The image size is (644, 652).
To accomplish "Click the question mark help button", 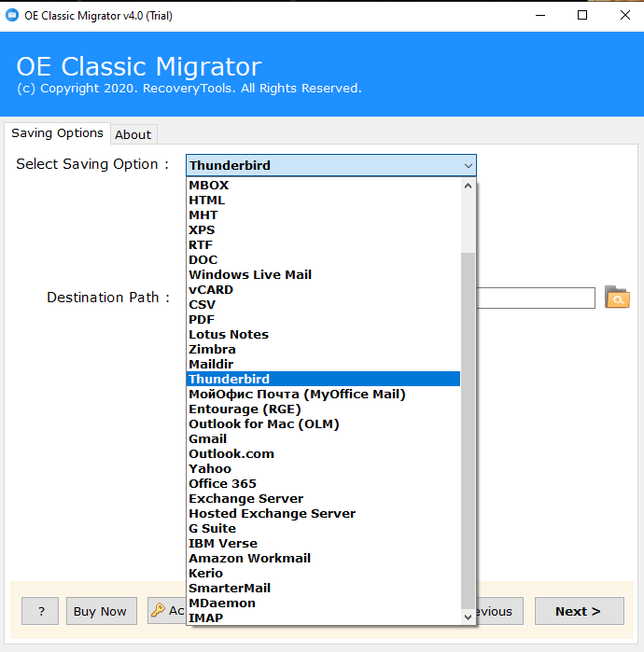I will click(x=40, y=611).
